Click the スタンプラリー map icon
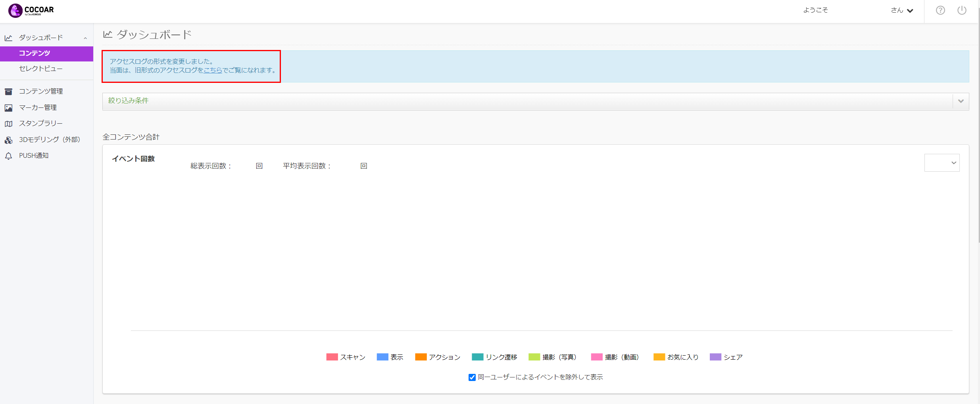The image size is (980, 404). [x=8, y=124]
